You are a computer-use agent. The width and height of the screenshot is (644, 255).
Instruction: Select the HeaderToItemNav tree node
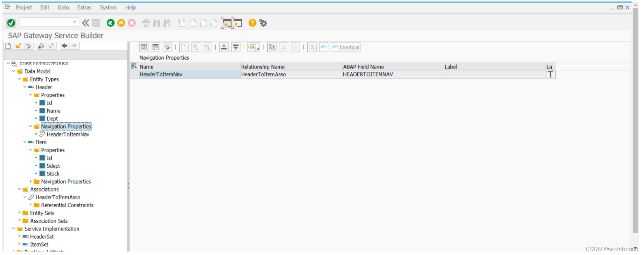coord(68,134)
